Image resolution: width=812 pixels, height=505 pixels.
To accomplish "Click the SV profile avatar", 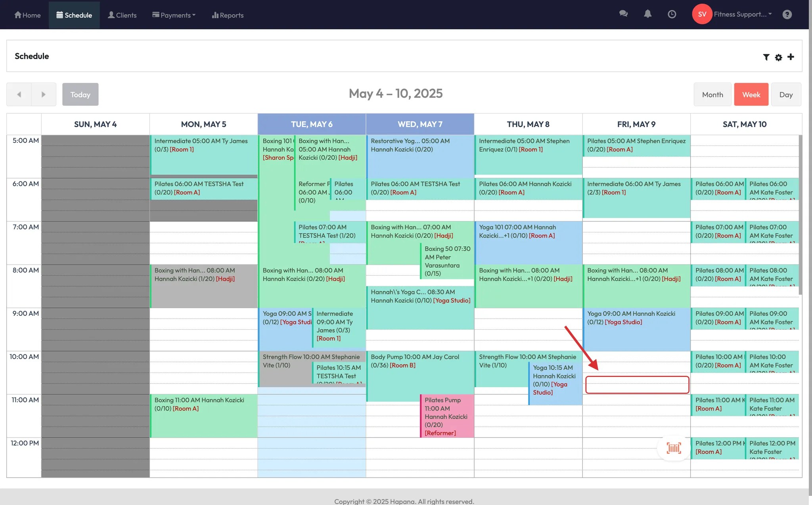I will 702,14.
